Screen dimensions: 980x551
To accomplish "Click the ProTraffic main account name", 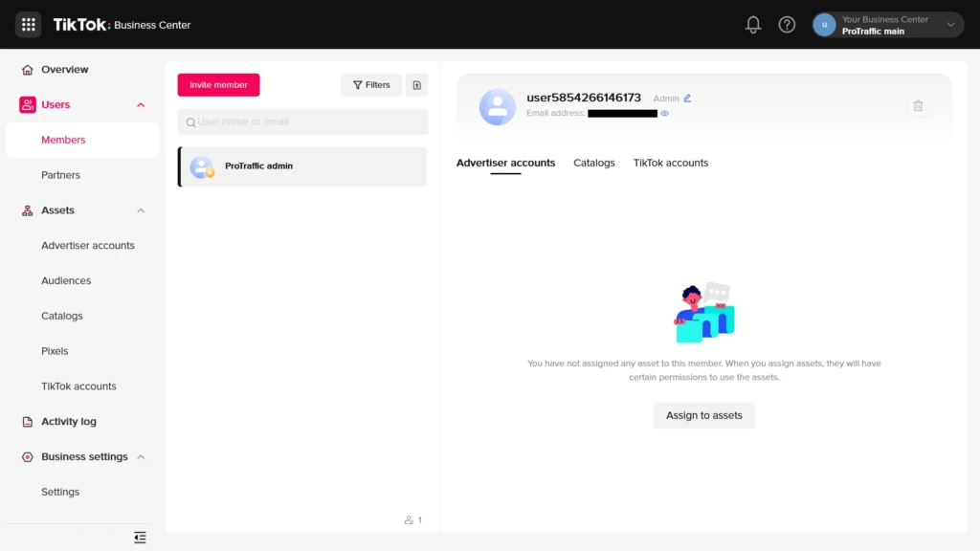I will (x=873, y=32).
